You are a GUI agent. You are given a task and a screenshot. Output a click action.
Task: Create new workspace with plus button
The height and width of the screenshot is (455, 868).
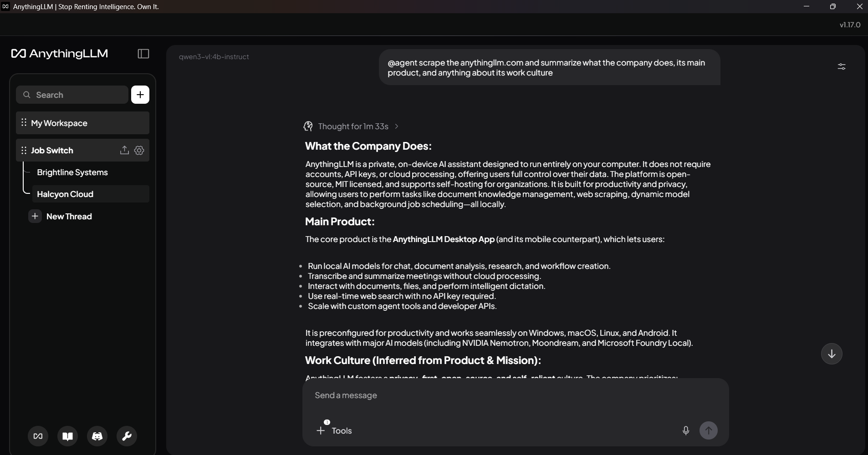pos(140,95)
